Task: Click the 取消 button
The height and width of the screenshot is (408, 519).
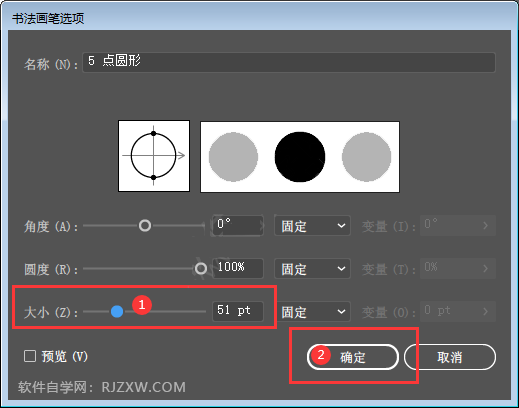Action: [x=450, y=357]
